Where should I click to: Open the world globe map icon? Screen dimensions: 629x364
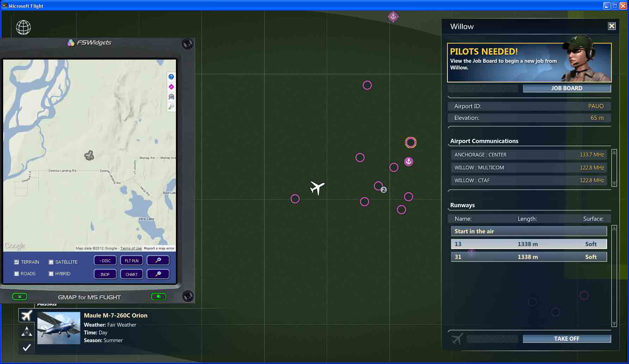tap(23, 27)
